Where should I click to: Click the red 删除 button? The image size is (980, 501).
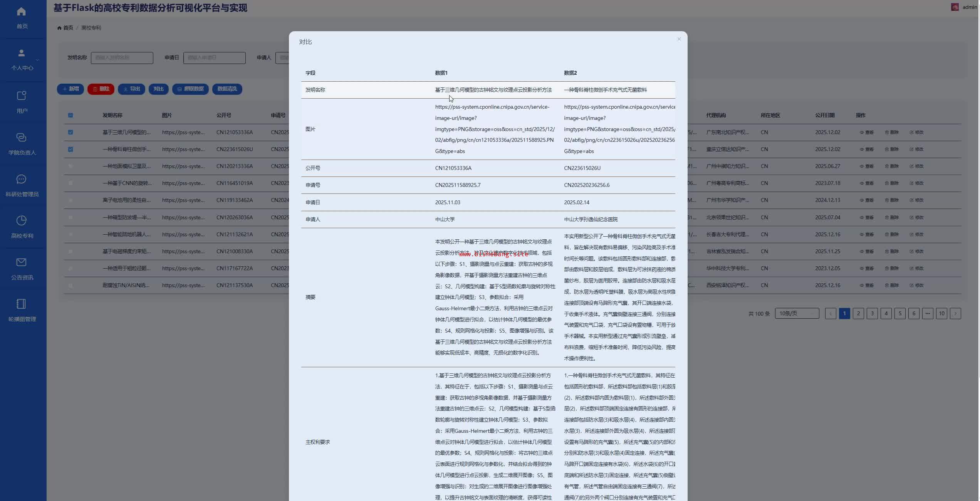pos(101,89)
